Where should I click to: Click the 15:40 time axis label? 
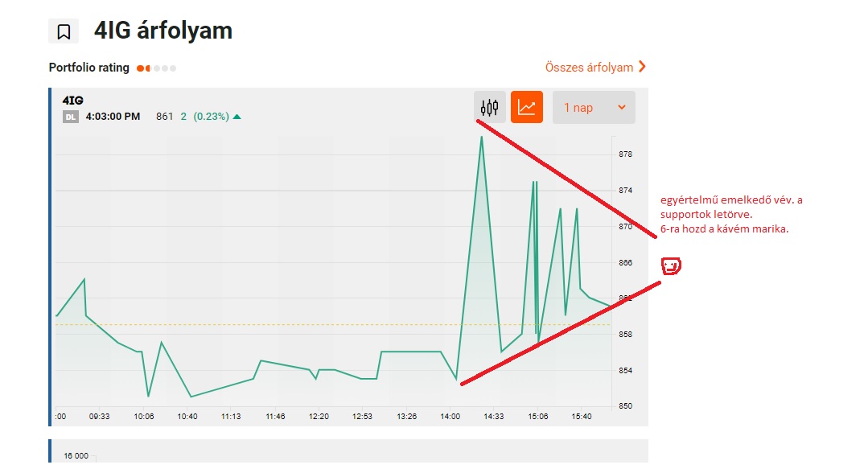pos(581,417)
